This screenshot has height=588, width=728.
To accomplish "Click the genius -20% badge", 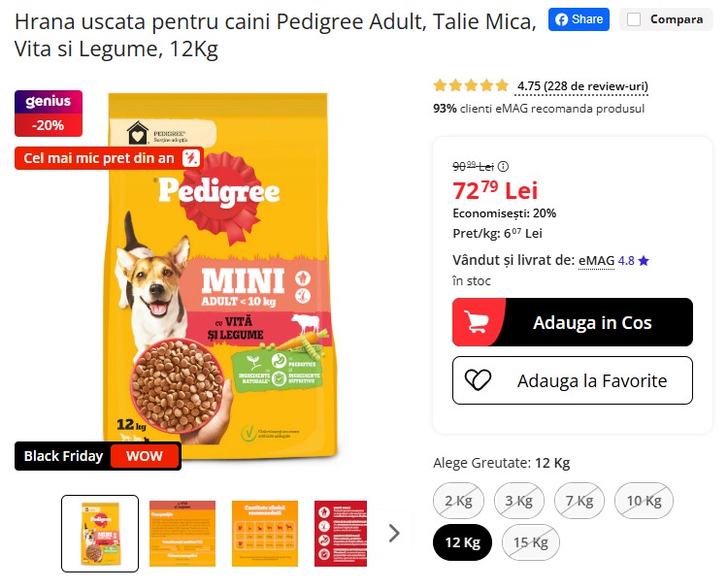I will pyautogui.click(x=49, y=114).
